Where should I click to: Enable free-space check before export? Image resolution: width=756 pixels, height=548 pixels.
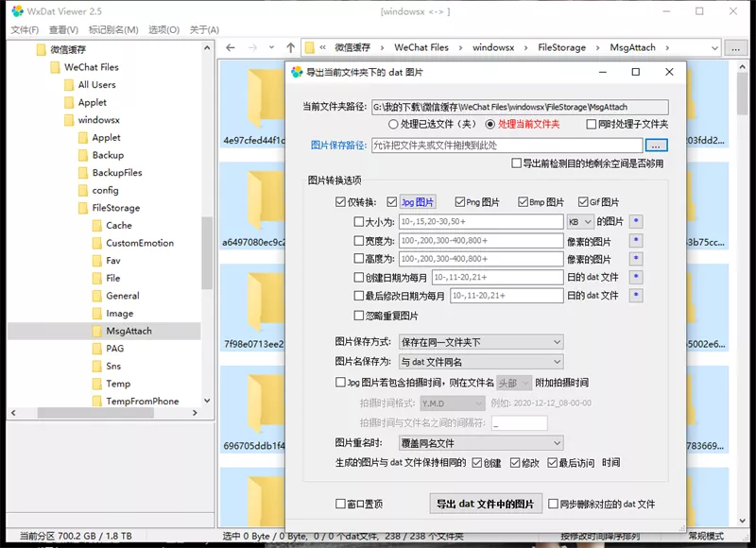pos(516,163)
